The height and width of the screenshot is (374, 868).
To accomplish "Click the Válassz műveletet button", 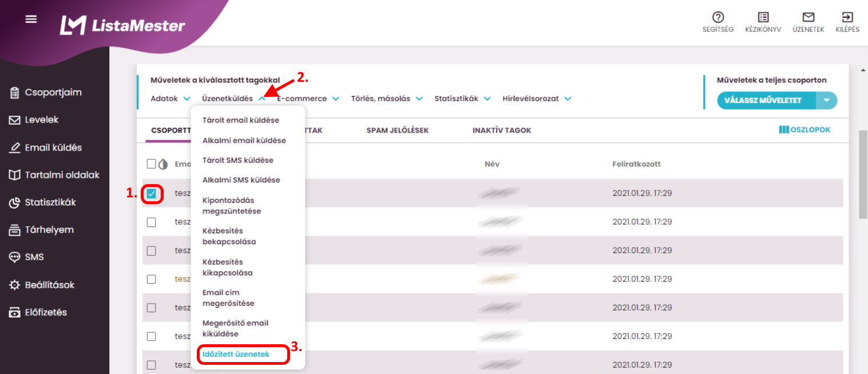I will pos(767,101).
